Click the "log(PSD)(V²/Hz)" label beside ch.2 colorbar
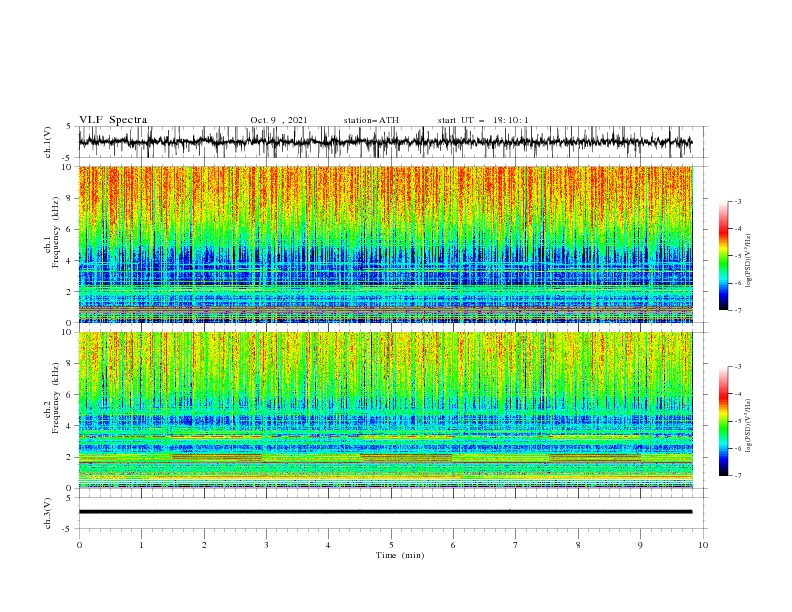792x612 pixels. click(749, 426)
